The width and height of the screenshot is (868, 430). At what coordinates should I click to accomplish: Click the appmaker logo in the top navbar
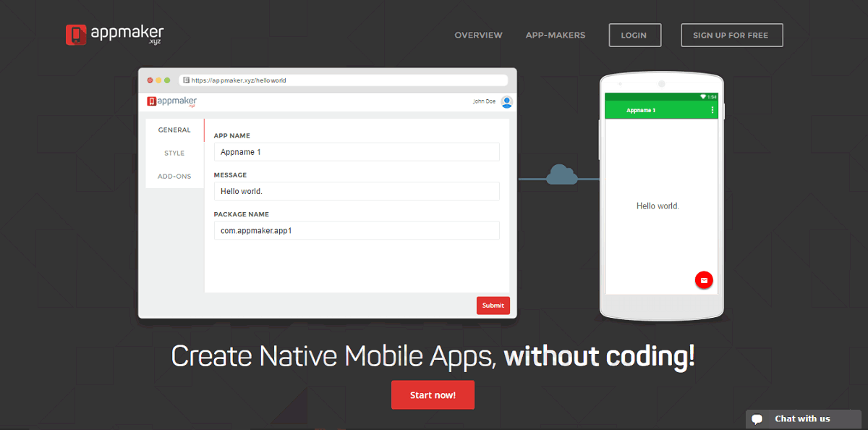(114, 33)
